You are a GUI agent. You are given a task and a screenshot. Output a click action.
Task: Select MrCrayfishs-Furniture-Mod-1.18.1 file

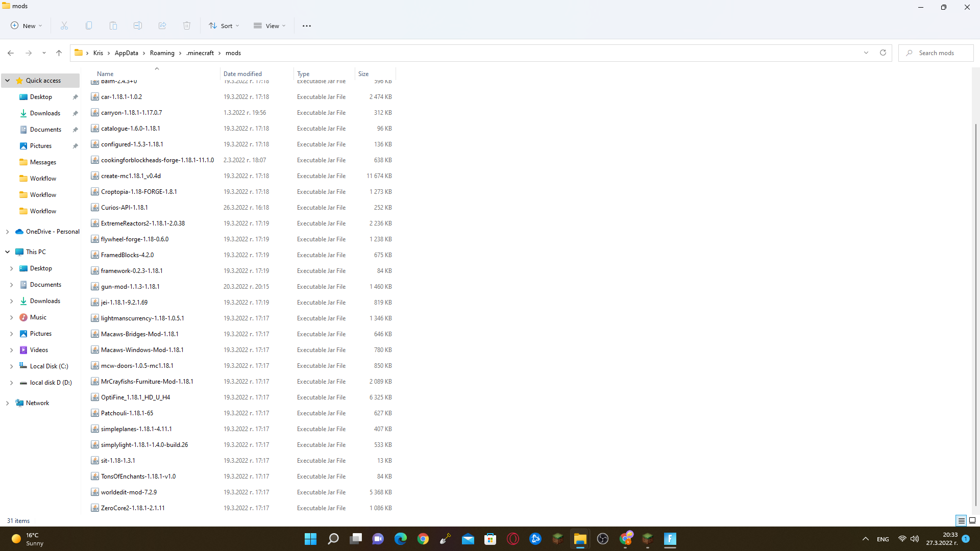coord(147,382)
